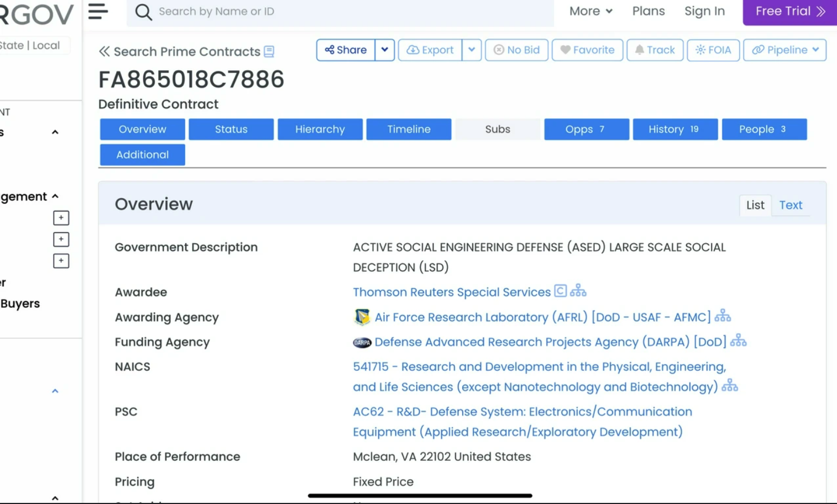Click the document icon beside Search Prime Contracts
Screen dimensions: 837x504
pos(269,52)
